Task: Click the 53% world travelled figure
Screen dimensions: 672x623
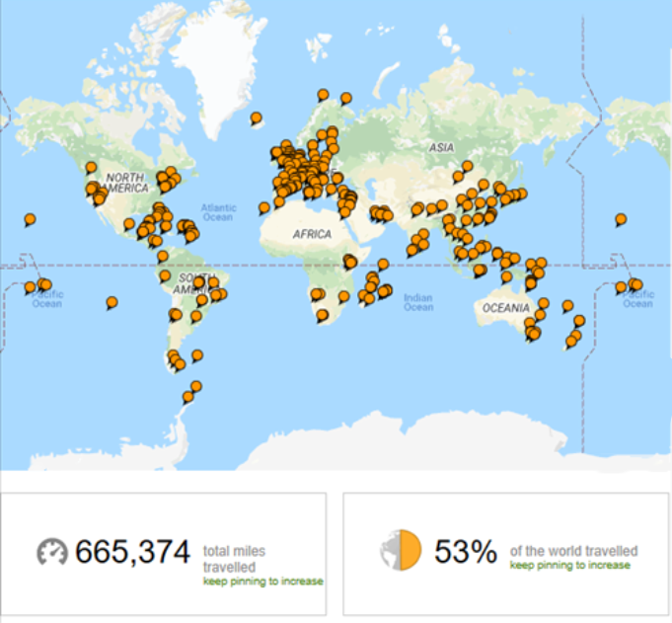Action: [x=465, y=553]
